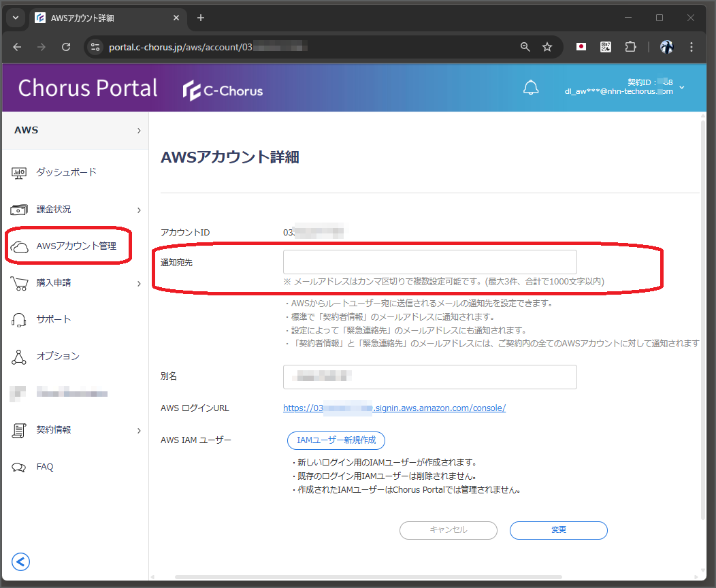Screen dimensions: 716x588
Task: Click the browser back arrow
Action: click(x=17, y=47)
